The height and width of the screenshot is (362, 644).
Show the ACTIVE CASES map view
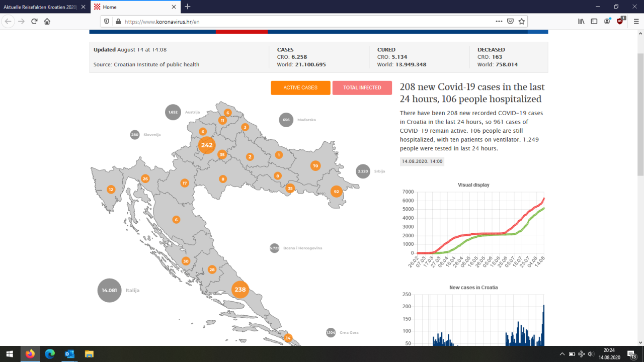[x=300, y=87]
